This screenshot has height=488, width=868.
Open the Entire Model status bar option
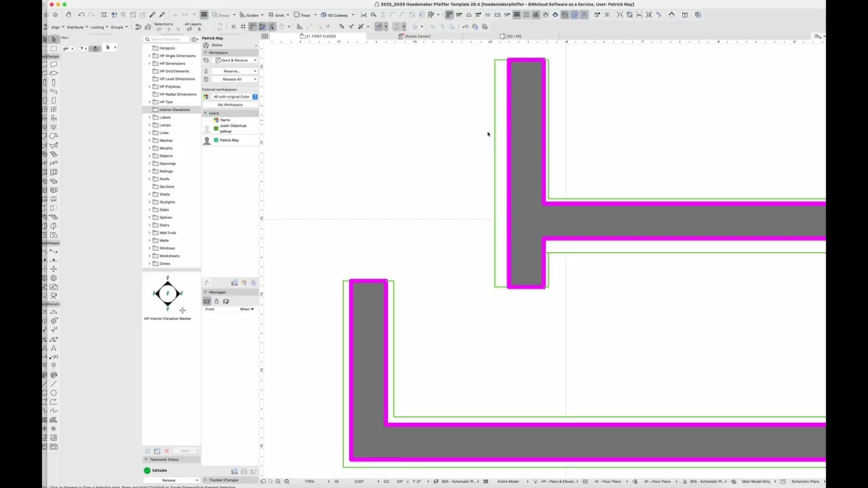pos(508,481)
